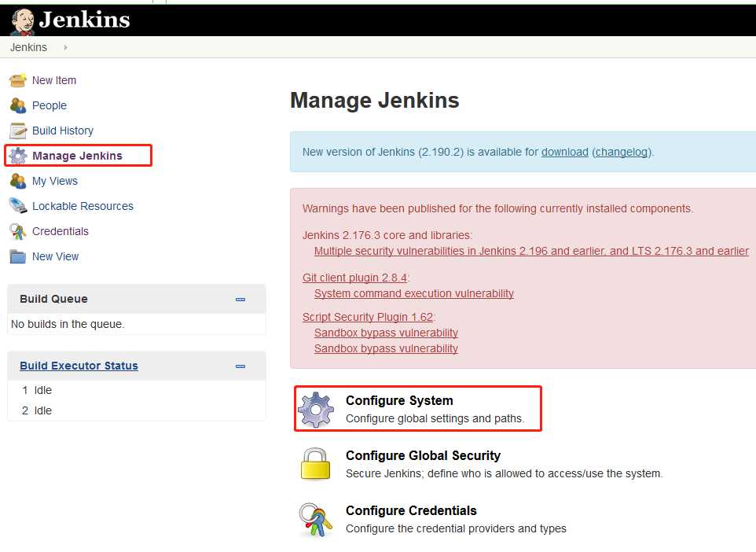The height and width of the screenshot is (552, 756).
Task: Click 'No builds in the queue.' text
Action: (68, 324)
